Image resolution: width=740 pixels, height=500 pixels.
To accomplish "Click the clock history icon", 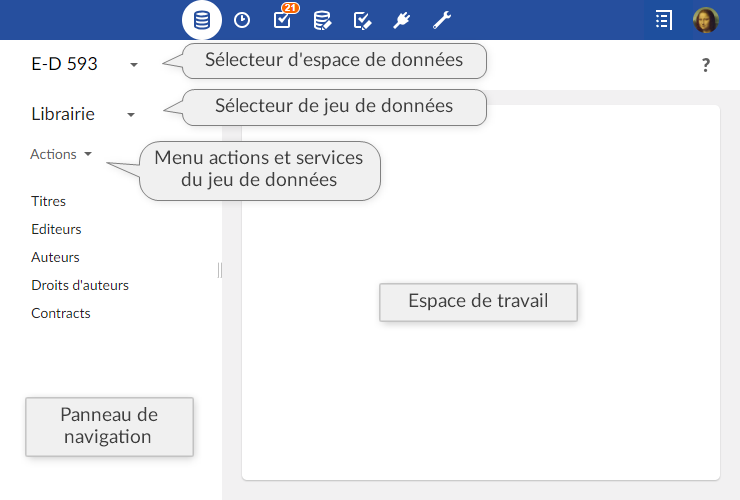I will pyautogui.click(x=242, y=20).
